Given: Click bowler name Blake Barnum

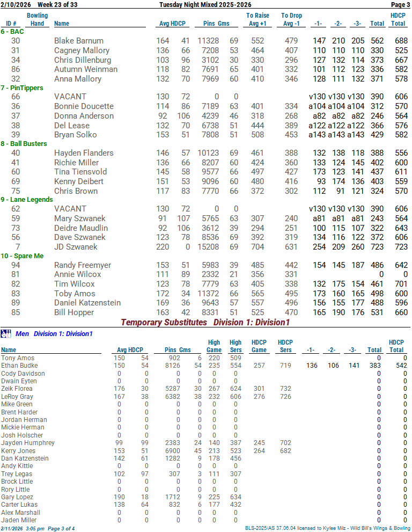Looking at the screenshot, I should click(79, 41).
